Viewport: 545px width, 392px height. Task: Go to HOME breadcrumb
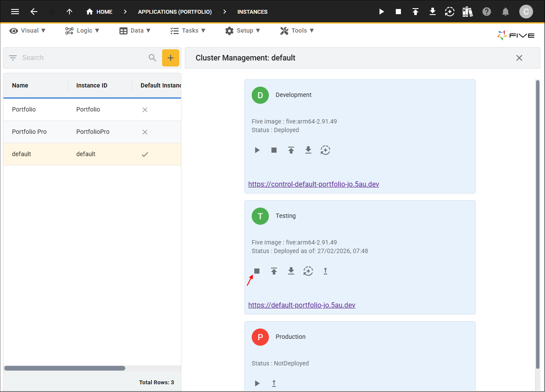(x=99, y=12)
